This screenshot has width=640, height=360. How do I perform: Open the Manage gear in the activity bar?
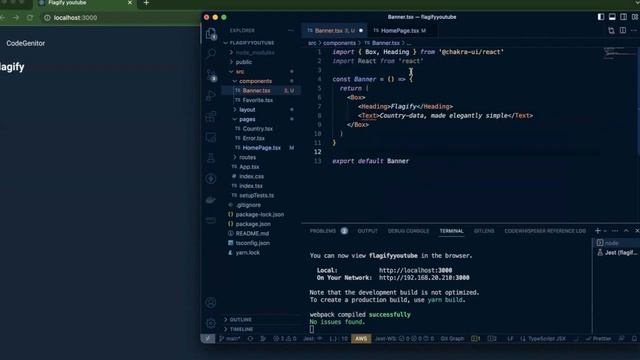click(x=211, y=323)
